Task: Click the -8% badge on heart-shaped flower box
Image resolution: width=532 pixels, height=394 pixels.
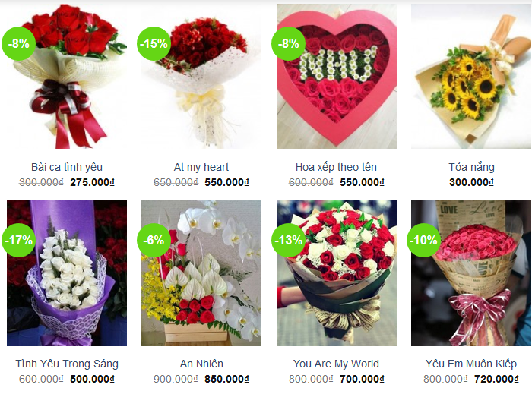Action: pyautogui.click(x=288, y=44)
